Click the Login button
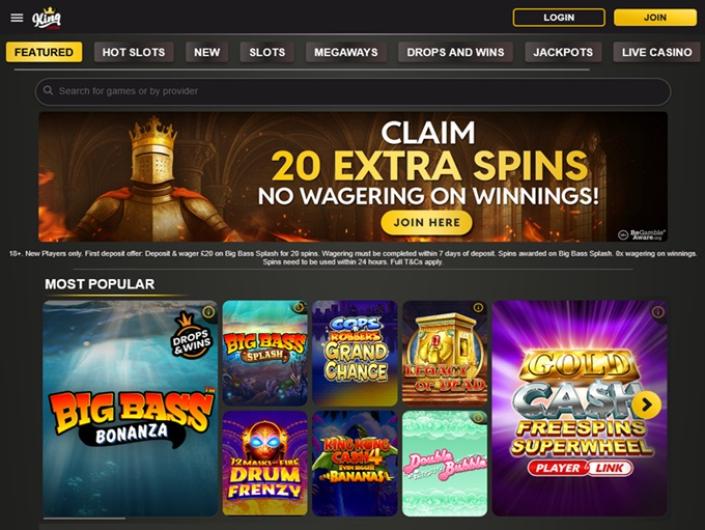Viewport: 705px width, 530px height. click(x=559, y=18)
